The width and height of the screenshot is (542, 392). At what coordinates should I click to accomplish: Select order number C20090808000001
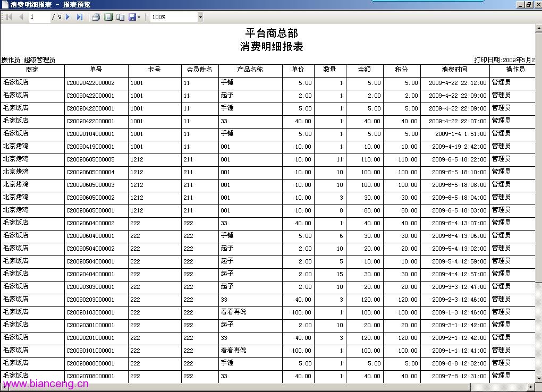point(90,363)
